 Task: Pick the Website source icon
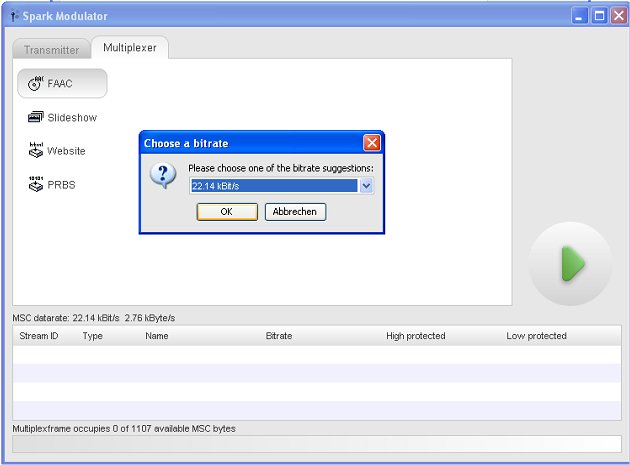(x=36, y=151)
